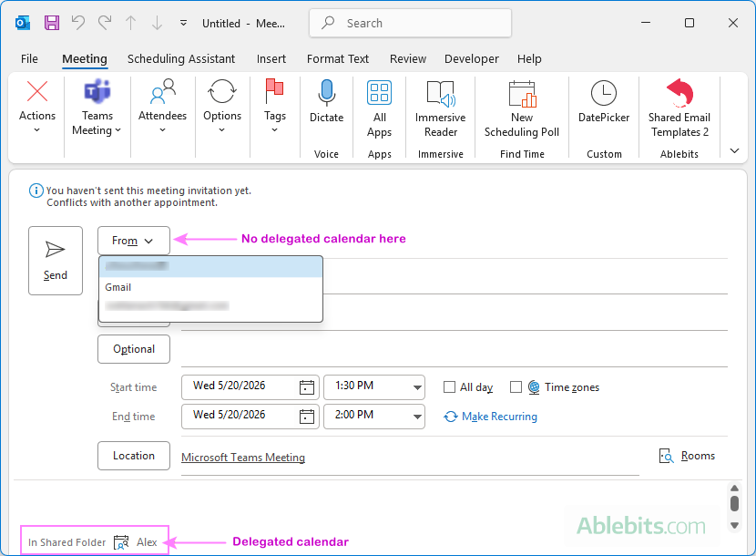Click the shared calendar icon next to Alex
The width and height of the screenshot is (756, 556).
(121, 542)
